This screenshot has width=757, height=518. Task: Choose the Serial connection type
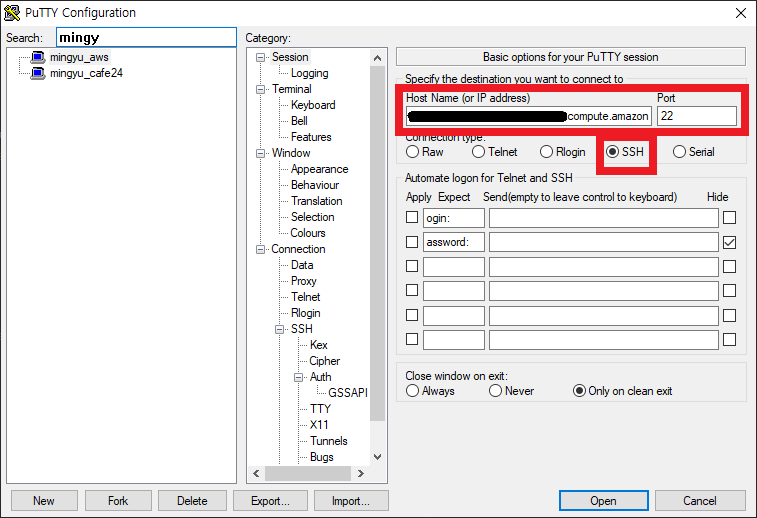(679, 152)
